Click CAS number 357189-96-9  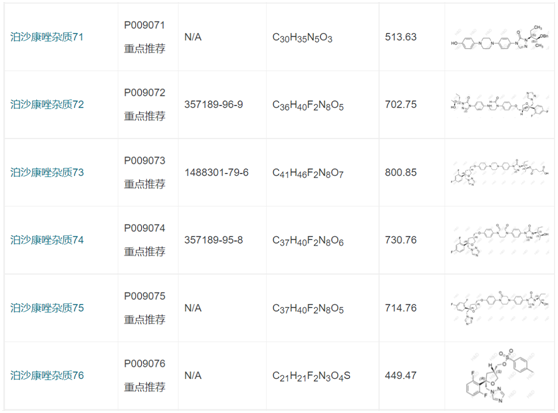[214, 105]
